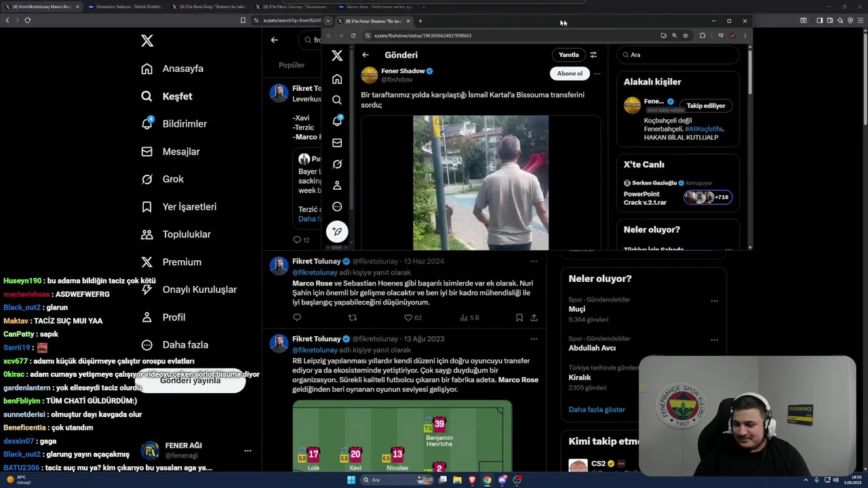
Task: View analytics of tweet showing 5 B
Action: pos(469,317)
